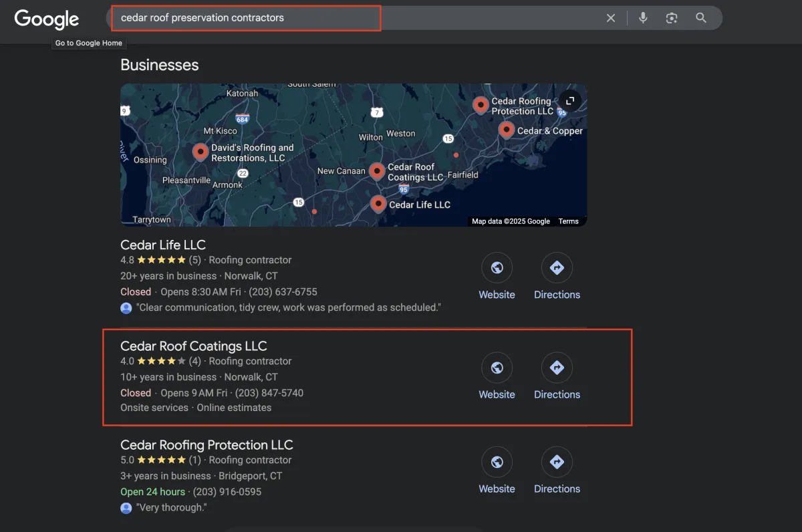Viewport: 802px width, 532px height.
Task: Open the Cedar Life LLC listing title
Action: [x=163, y=245]
